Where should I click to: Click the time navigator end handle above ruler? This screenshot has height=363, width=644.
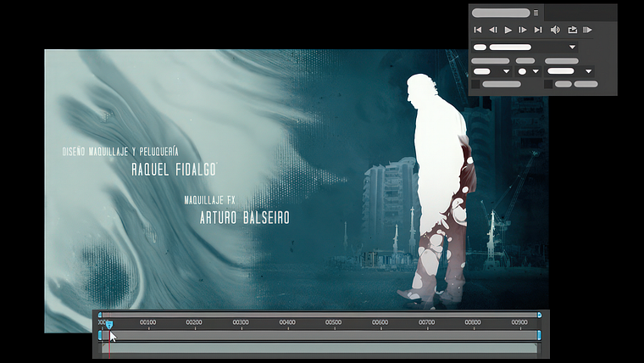pyautogui.click(x=539, y=315)
